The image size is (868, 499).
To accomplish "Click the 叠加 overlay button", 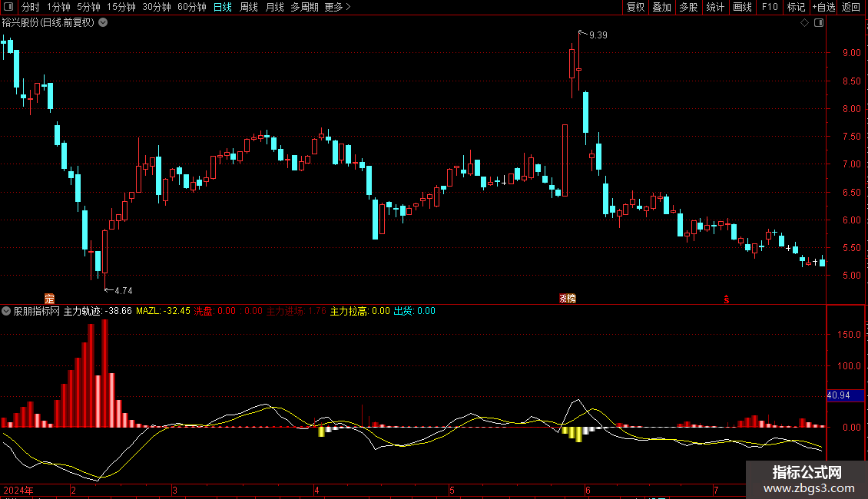I will pyautogui.click(x=662, y=7).
